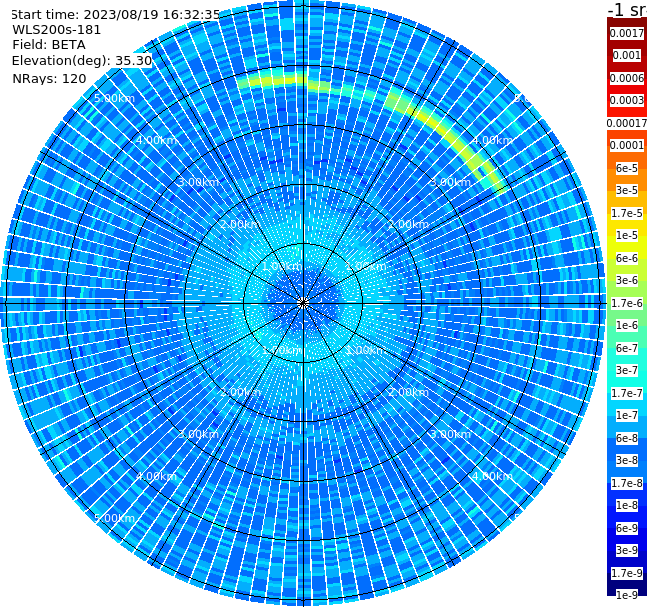Click the NRays: 120 label

[x=49, y=78]
